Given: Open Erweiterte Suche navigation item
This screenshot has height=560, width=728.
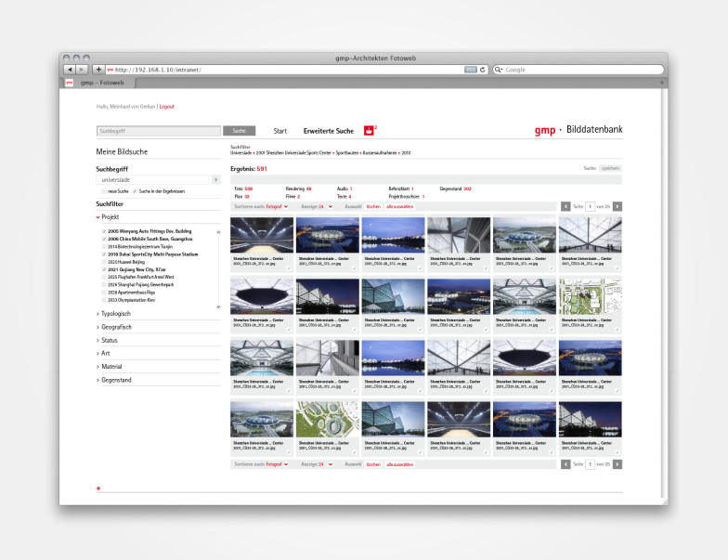Looking at the screenshot, I should pyautogui.click(x=328, y=131).
